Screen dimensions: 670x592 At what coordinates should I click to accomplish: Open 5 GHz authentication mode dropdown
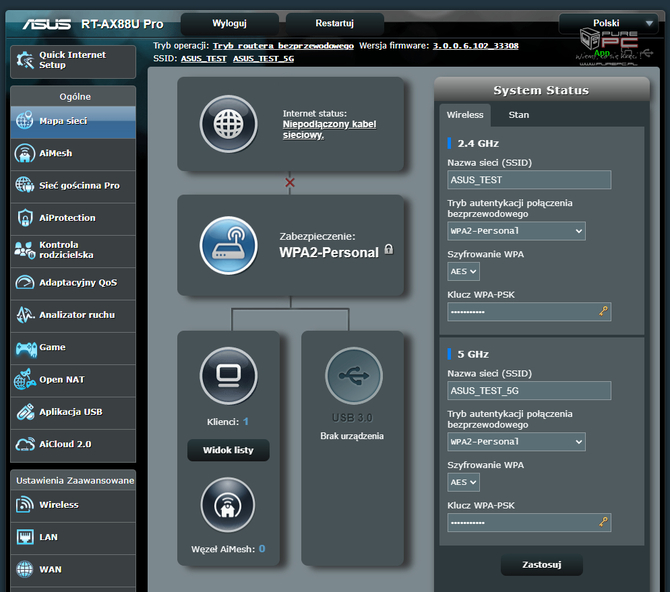point(516,442)
